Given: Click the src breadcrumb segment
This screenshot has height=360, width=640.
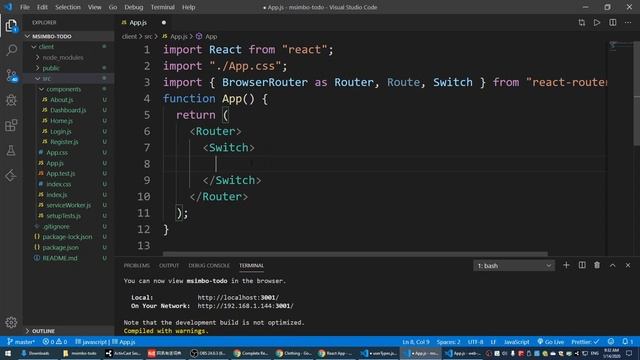Looking at the screenshot, I should [148, 36].
